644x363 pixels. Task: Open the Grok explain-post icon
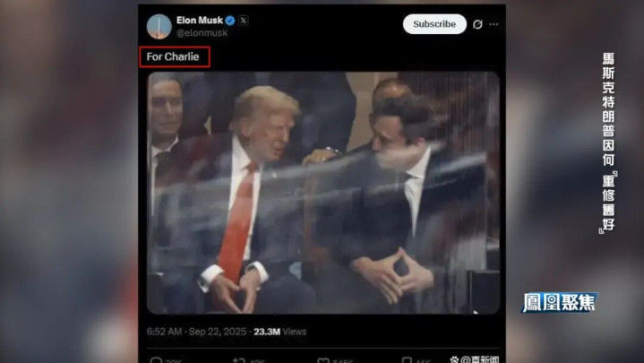point(477,24)
